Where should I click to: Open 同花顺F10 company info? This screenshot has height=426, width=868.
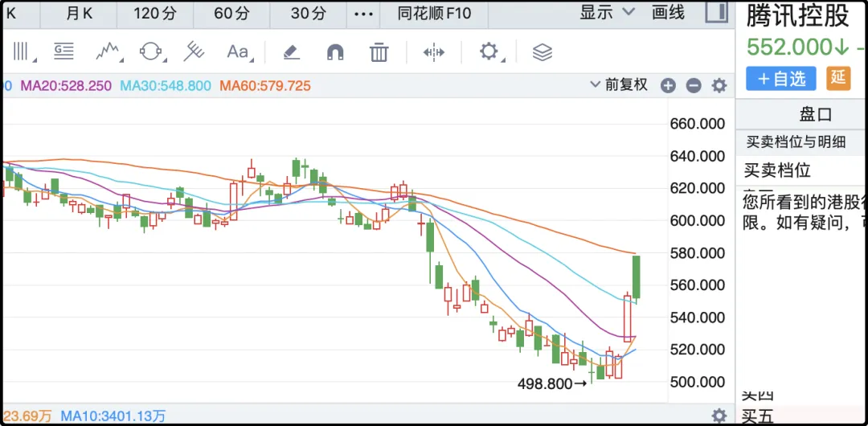(x=435, y=14)
